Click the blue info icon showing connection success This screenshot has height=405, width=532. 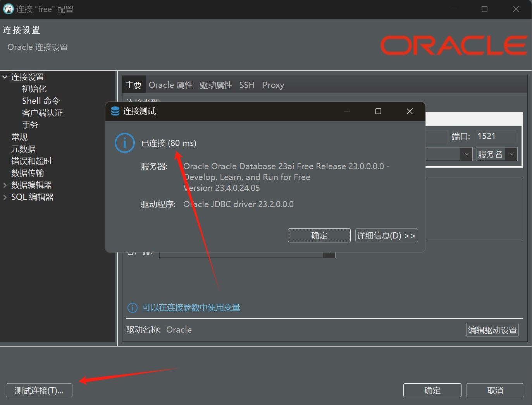pos(124,143)
